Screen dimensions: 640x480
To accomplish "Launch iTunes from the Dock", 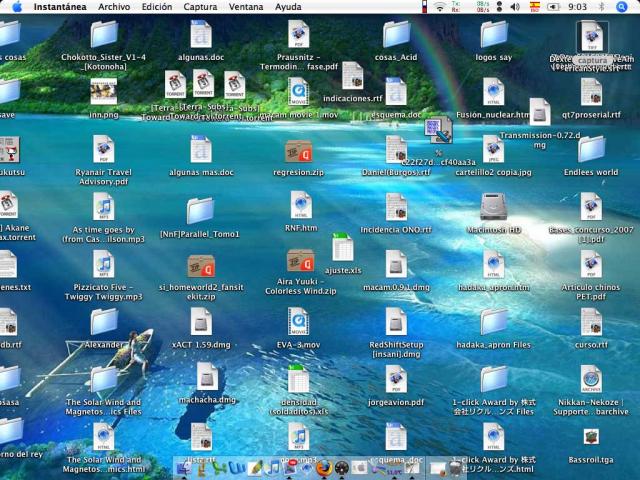I will [x=273, y=468].
